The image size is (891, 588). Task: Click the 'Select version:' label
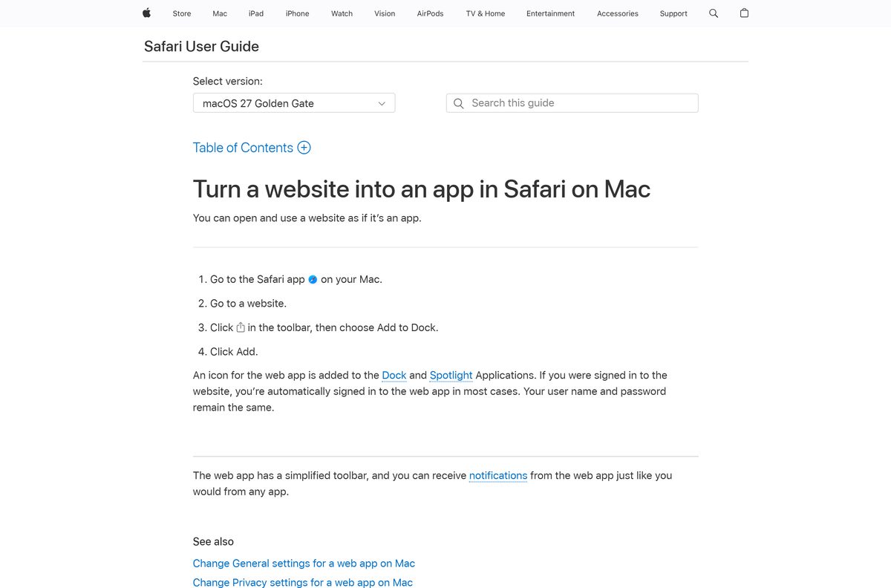228,82
